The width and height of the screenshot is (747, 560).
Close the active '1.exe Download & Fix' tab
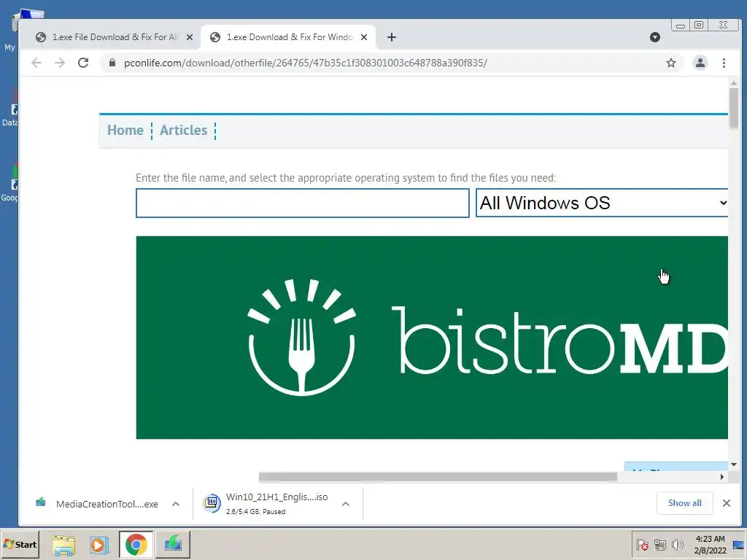[364, 37]
